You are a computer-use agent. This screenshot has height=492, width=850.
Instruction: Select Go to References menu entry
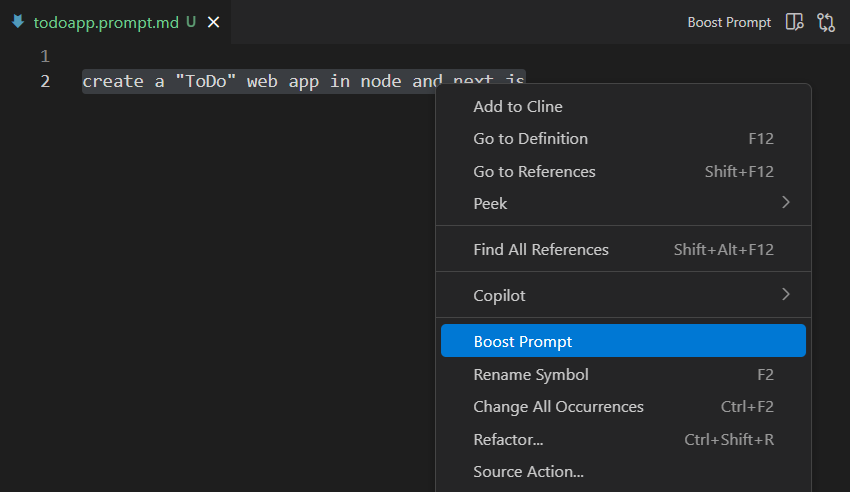tap(623, 171)
